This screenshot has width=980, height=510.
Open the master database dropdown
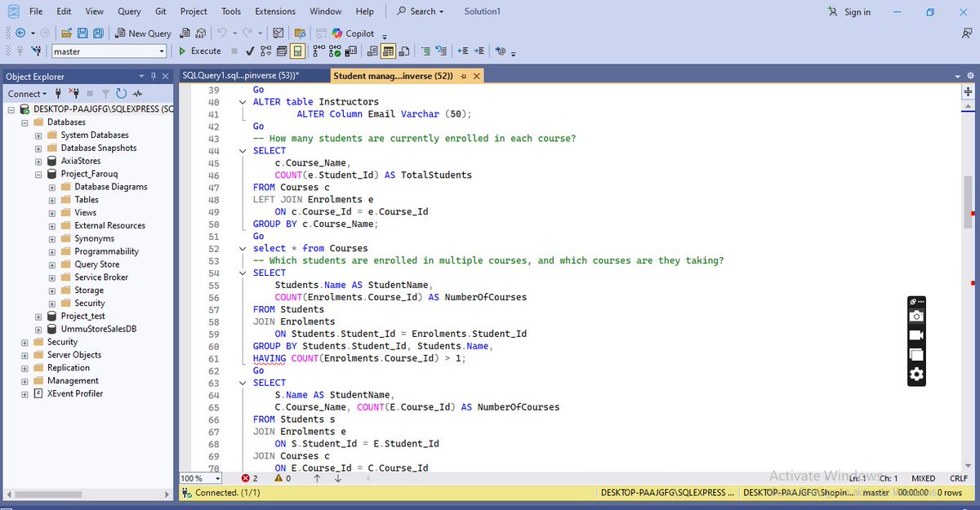161,51
